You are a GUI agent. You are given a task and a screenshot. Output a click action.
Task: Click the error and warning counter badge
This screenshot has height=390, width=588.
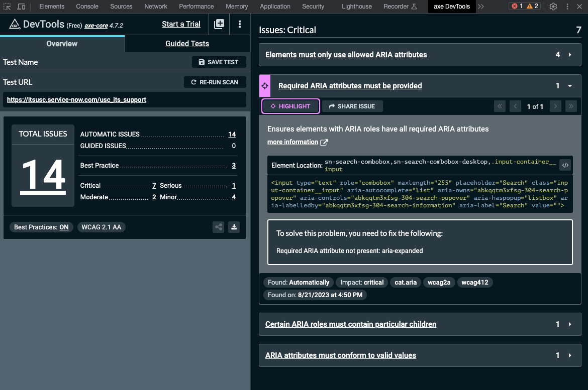click(x=525, y=6)
